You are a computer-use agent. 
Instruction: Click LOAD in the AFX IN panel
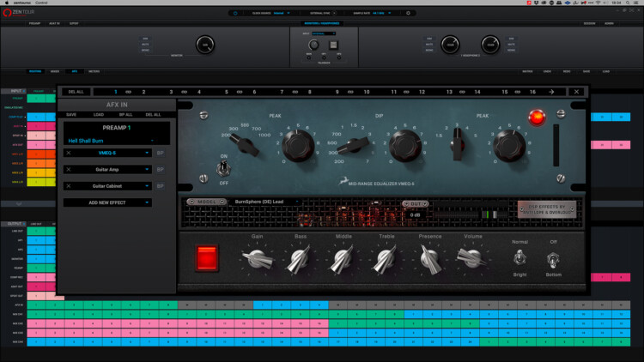[x=99, y=115]
